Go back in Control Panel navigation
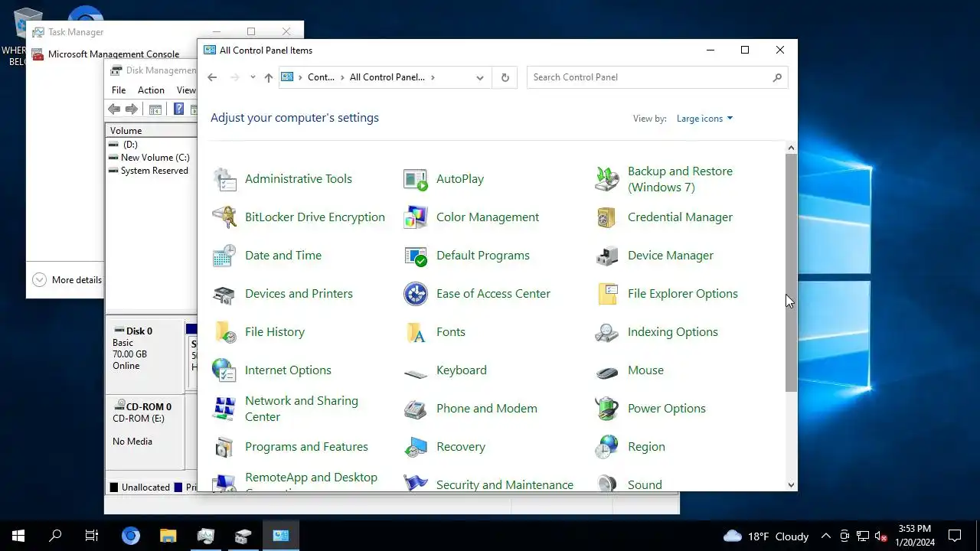 (212, 77)
